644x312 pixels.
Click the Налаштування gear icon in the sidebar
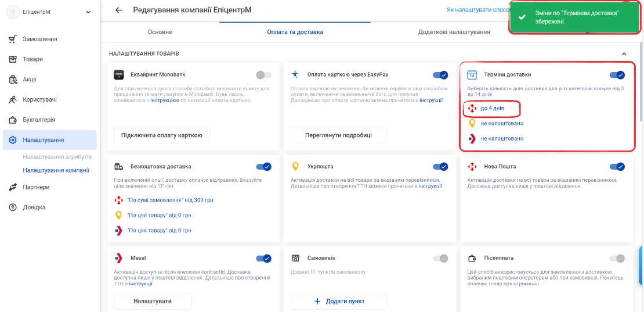(x=13, y=140)
